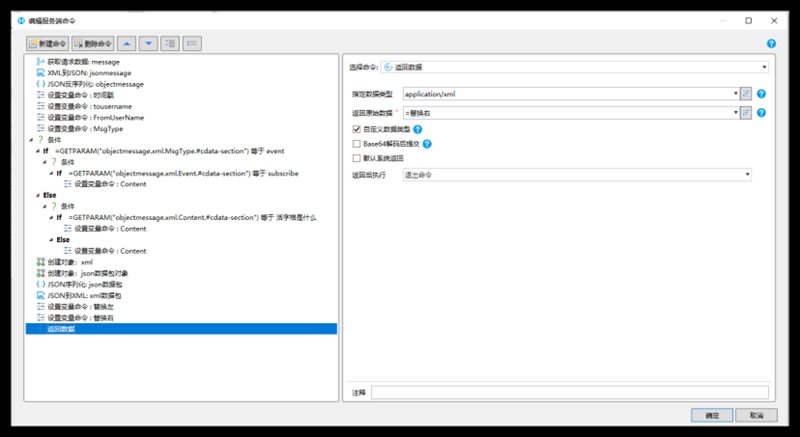
Task: Select the 创建对象: xml command
Action: [x=70, y=262]
